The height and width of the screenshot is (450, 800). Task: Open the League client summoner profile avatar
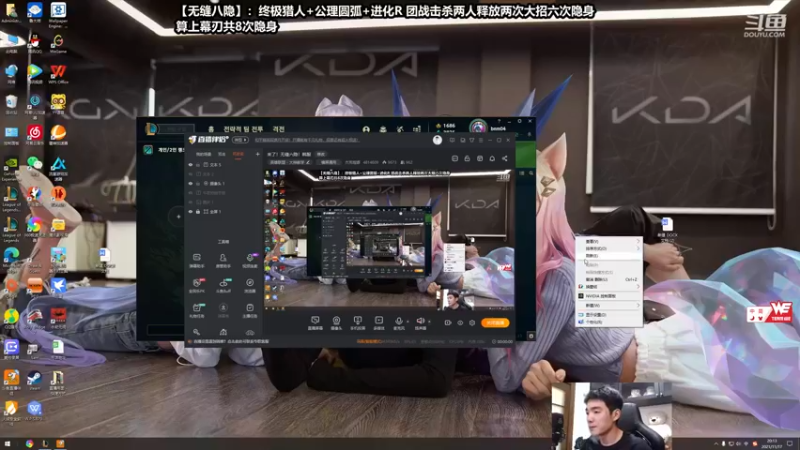(x=478, y=127)
